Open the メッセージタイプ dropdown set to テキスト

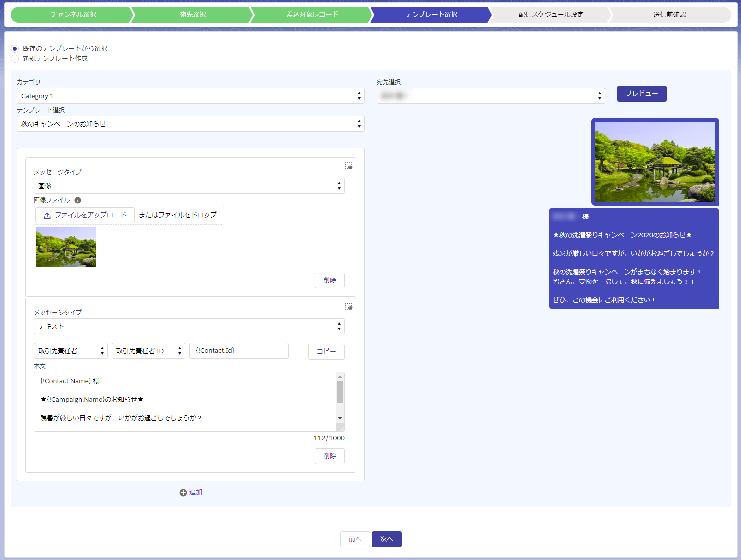coord(189,326)
